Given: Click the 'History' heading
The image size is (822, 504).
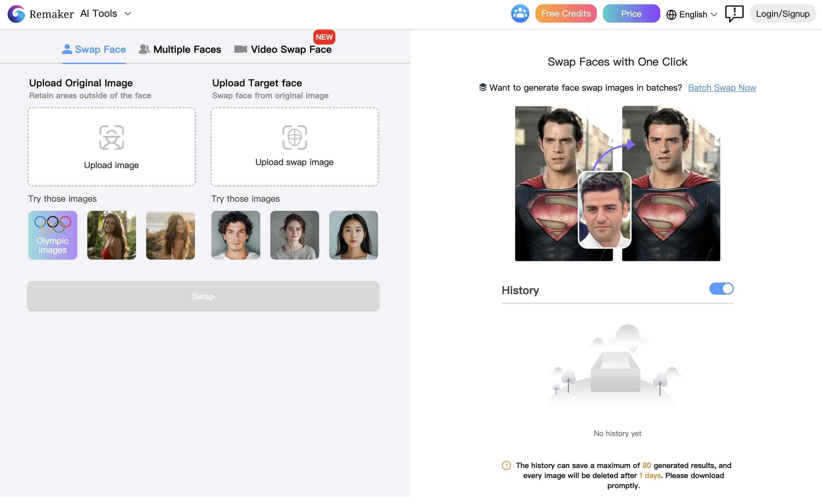Looking at the screenshot, I should 520,290.
